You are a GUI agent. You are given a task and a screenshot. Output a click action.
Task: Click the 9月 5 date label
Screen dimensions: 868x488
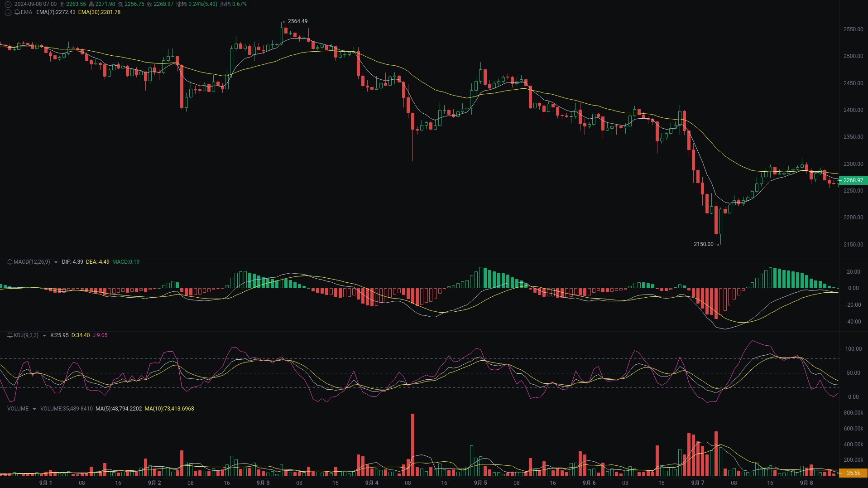click(480, 483)
